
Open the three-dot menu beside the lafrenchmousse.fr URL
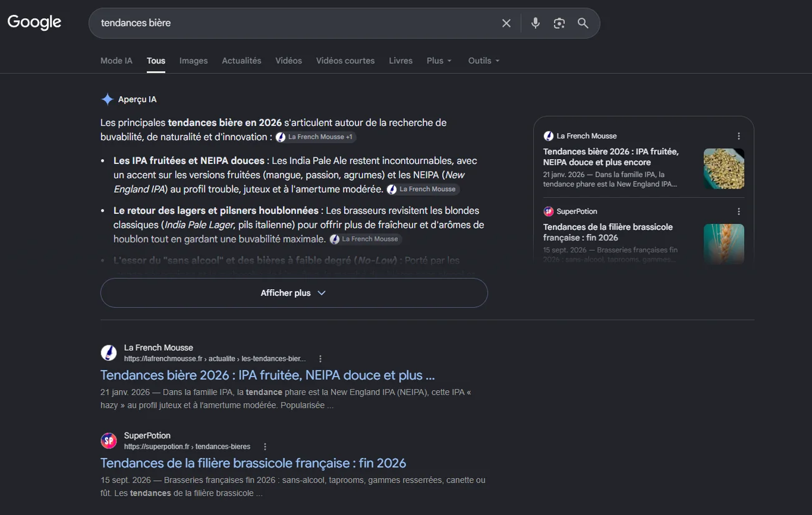coord(320,359)
